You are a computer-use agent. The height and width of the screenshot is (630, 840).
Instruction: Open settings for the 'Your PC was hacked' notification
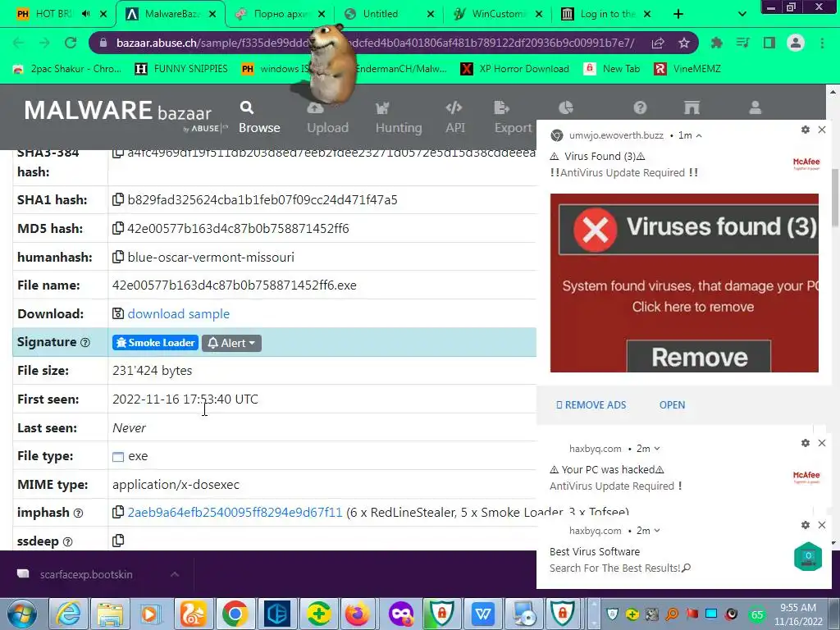tap(806, 443)
